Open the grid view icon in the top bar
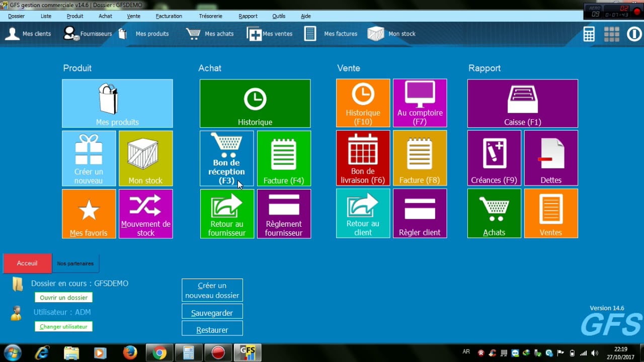The image size is (644, 362). [611, 34]
